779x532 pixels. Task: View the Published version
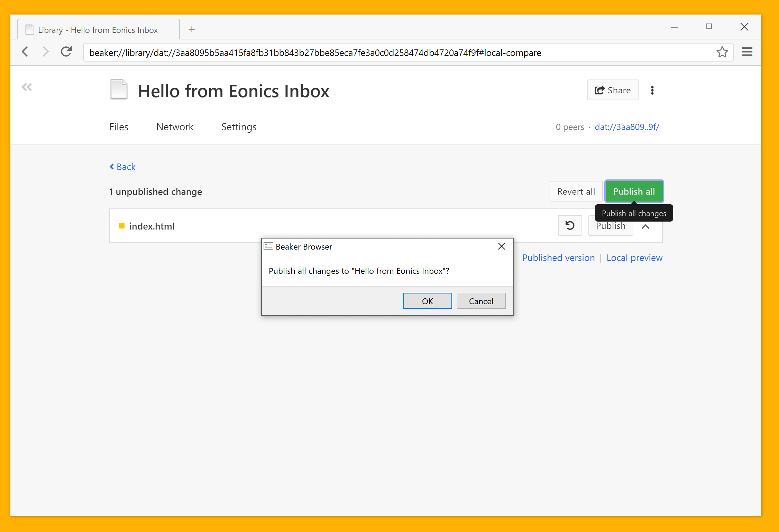(x=558, y=258)
